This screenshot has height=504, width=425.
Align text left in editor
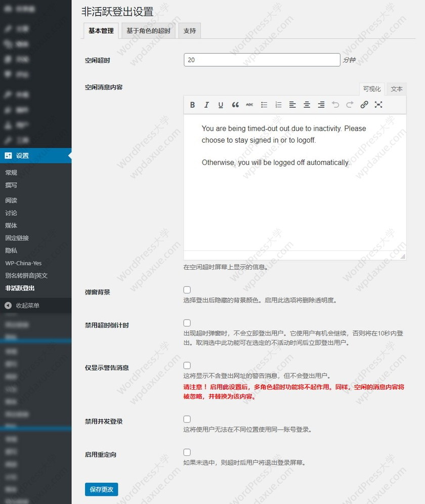click(292, 105)
